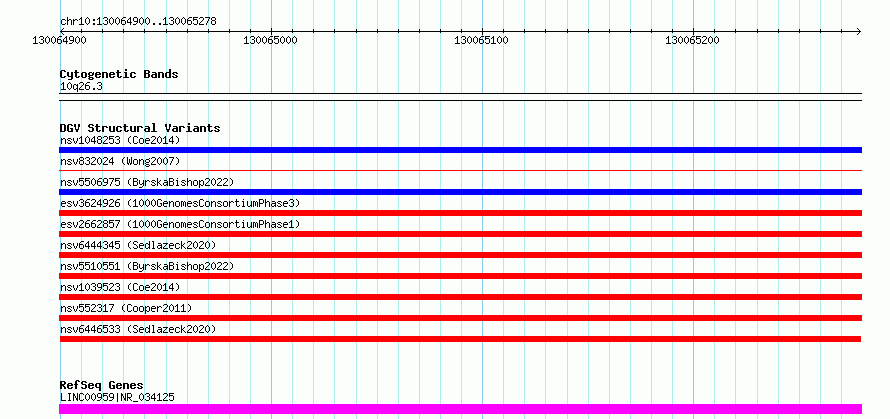Click the cytogenetic band 10q26.3 line

(460, 97)
